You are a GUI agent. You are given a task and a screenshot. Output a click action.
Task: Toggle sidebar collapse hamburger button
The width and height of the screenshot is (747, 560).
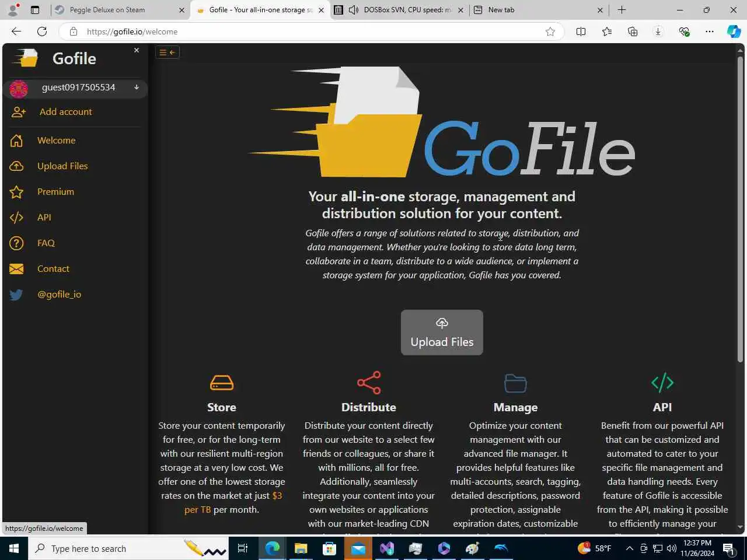click(x=167, y=52)
